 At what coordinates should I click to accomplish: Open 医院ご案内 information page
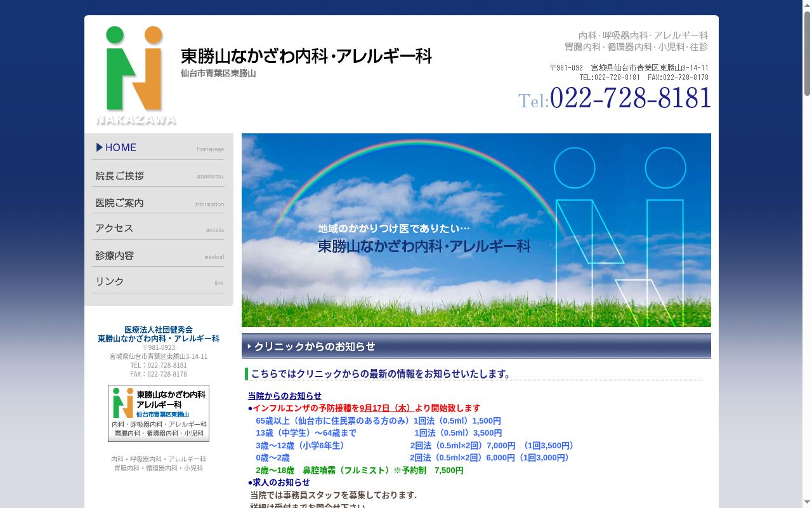click(x=159, y=202)
